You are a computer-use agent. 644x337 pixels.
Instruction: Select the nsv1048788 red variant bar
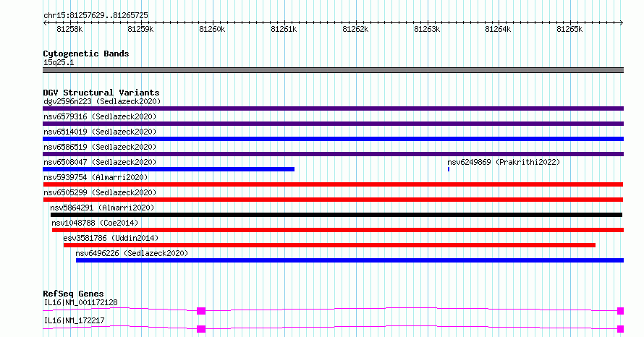coord(338,230)
